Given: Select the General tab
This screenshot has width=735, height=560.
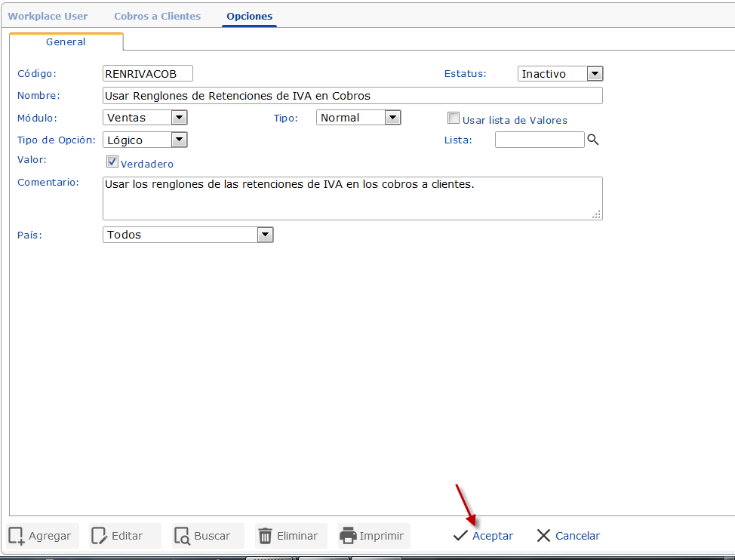Looking at the screenshot, I should (x=66, y=42).
